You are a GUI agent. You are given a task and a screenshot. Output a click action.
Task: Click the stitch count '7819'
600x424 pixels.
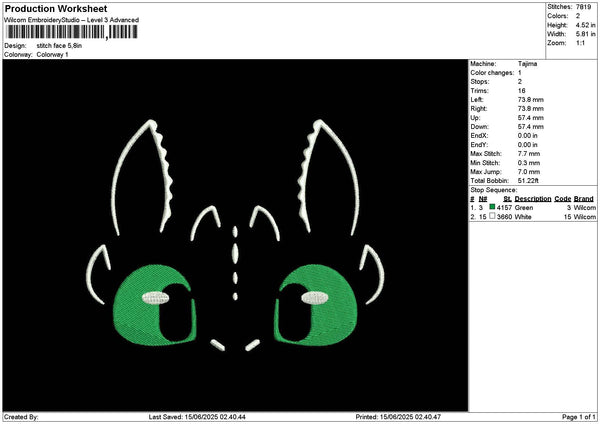tap(584, 7)
